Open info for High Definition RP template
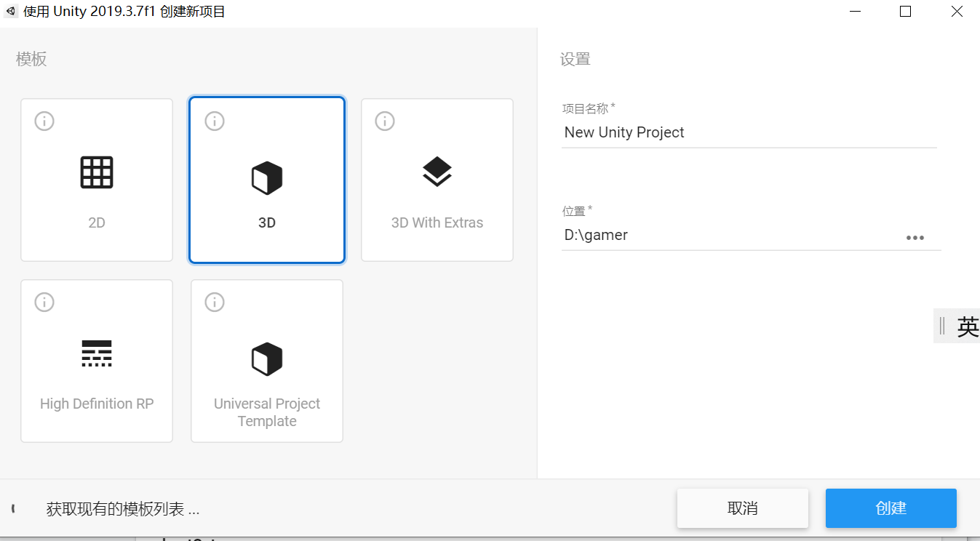This screenshot has width=980, height=541. point(44,302)
